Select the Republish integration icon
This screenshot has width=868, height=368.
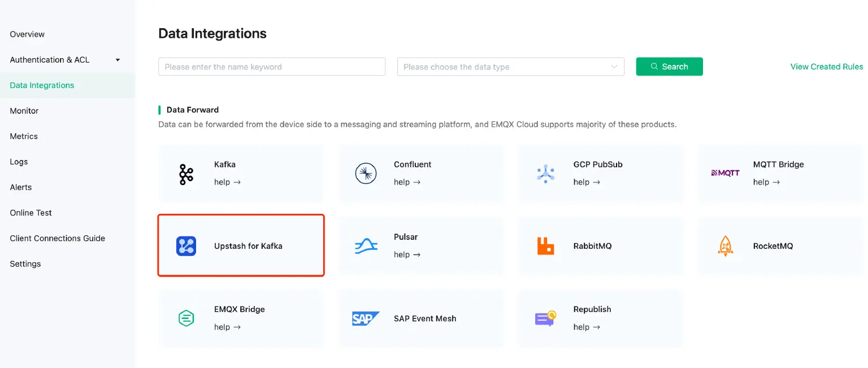point(545,318)
